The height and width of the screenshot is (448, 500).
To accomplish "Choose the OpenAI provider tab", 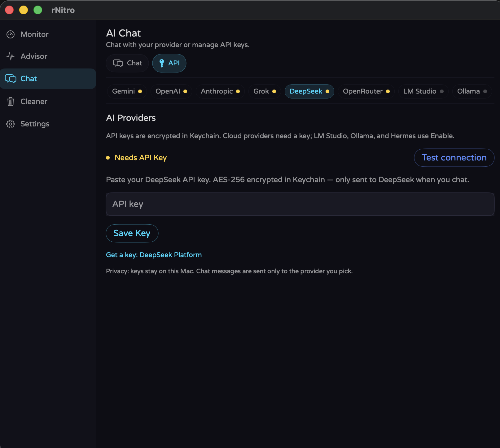I will click(x=171, y=91).
